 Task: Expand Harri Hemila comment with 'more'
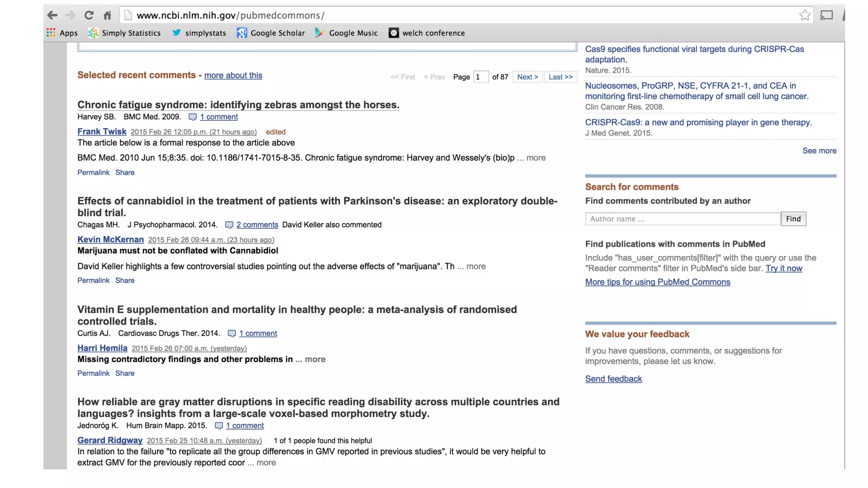pyautogui.click(x=315, y=359)
